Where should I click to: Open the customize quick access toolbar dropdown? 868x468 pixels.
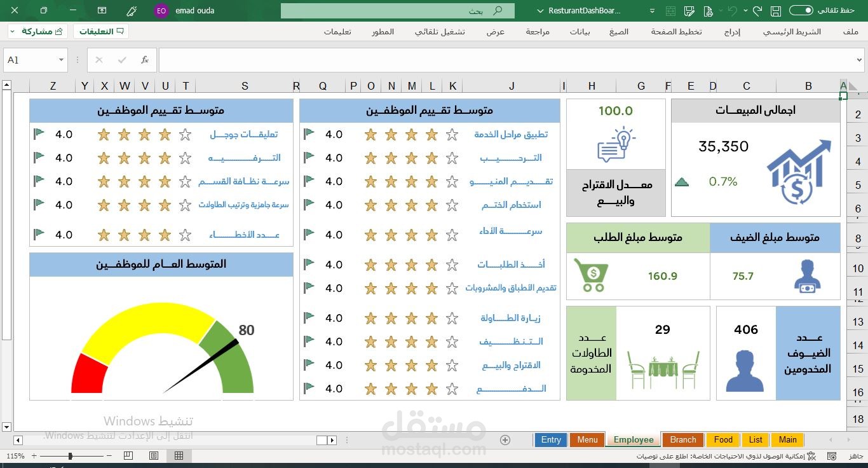pyautogui.click(x=653, y=11)
